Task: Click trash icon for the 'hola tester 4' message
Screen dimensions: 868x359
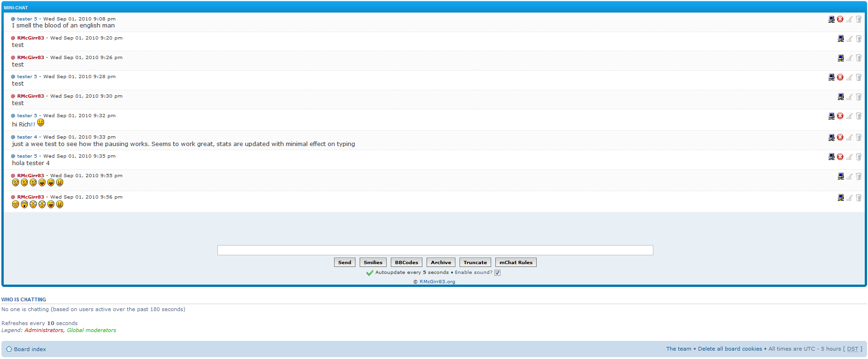Action: coord(859,157)
